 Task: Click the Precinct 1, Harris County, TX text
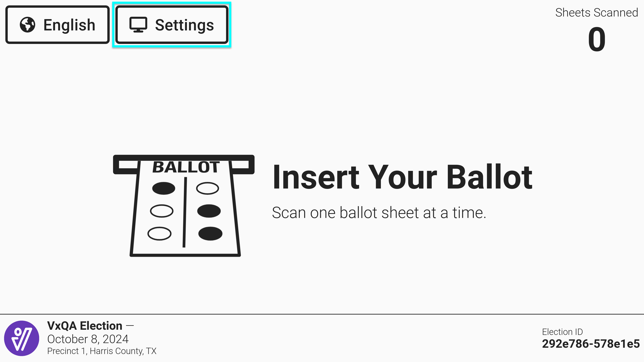[x=102, y=351]
